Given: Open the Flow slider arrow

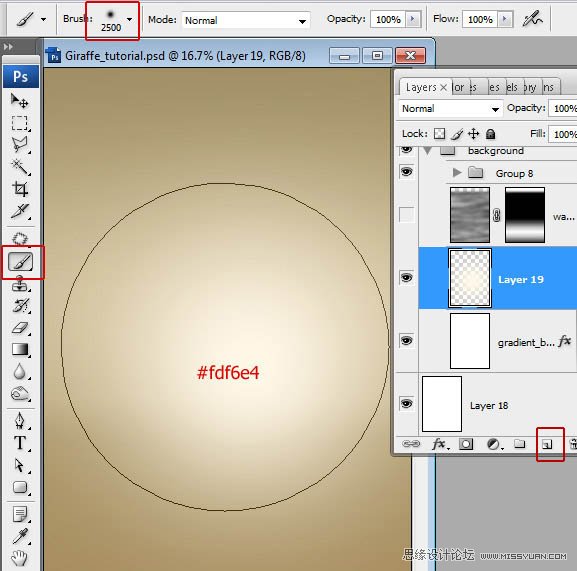Looking at the screenshot, I should click(x=505, y=19).
